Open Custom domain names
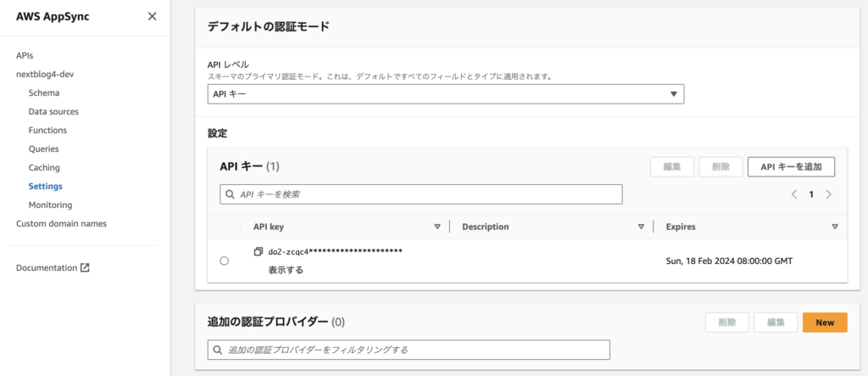The width and height of the screenshot is (868, 376). pos(61,223)
